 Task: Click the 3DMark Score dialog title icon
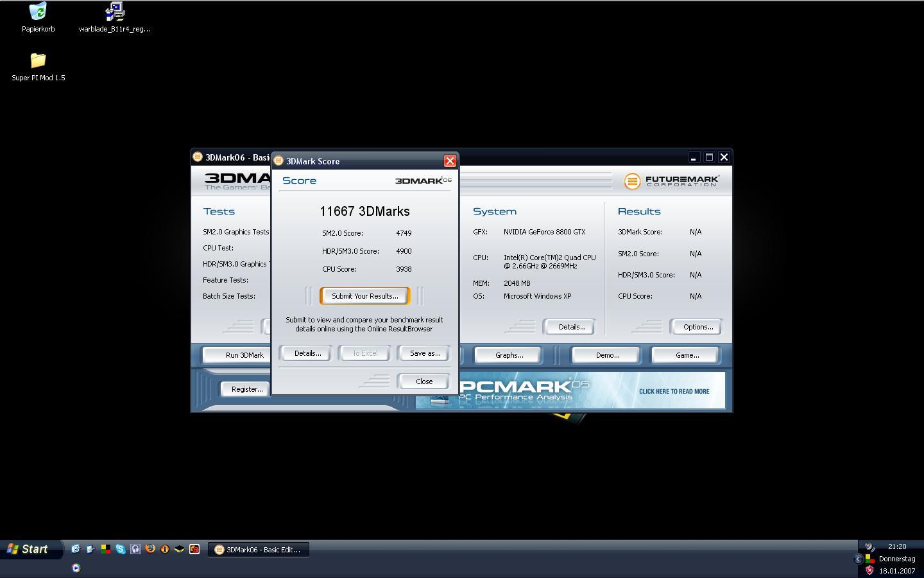point(278,161)
